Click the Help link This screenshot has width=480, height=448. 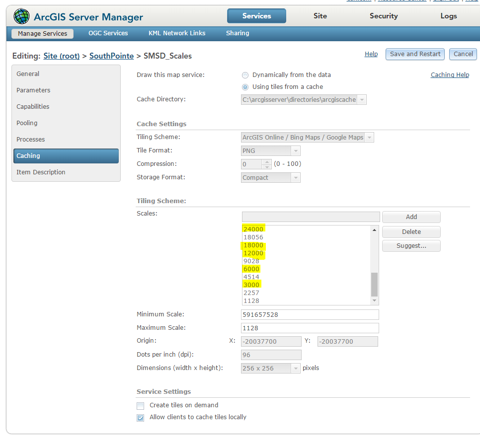pos(371,54)
